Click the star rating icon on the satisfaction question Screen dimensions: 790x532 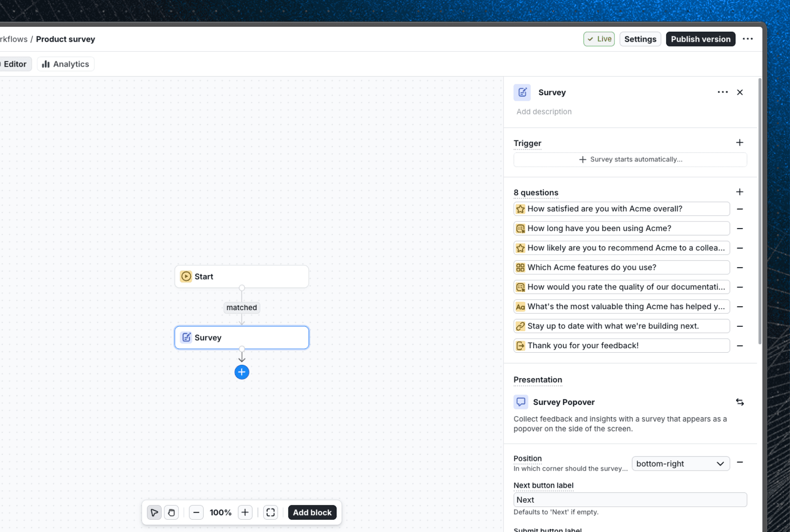[x=521, y=209]
